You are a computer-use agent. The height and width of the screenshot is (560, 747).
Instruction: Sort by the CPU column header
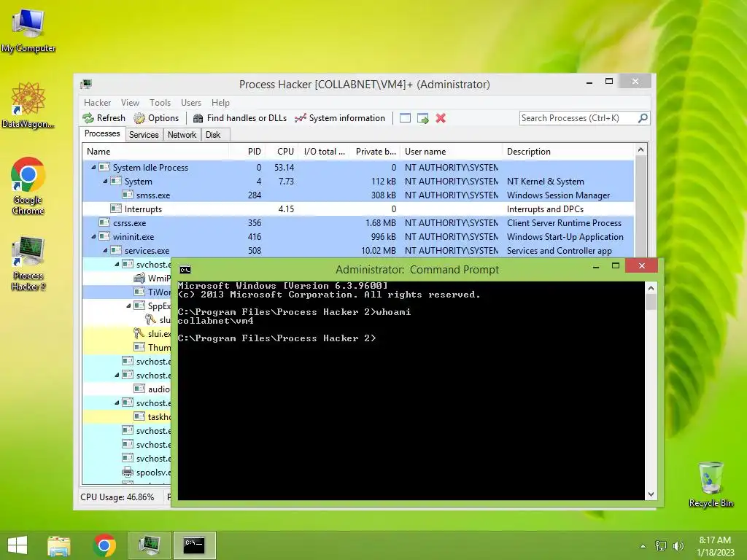282,152
